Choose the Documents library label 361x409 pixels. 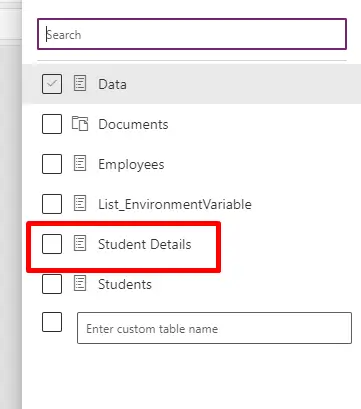[x=133, y=124]
